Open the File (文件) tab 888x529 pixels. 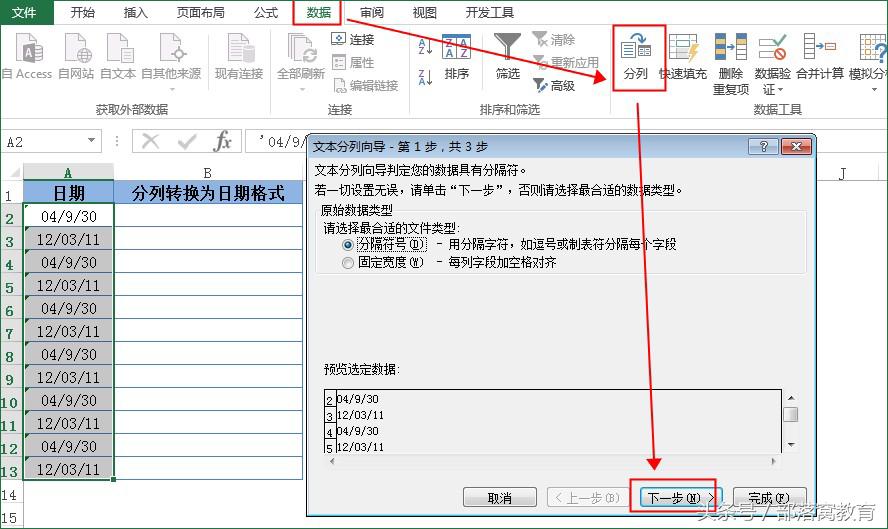coord(25,12)
